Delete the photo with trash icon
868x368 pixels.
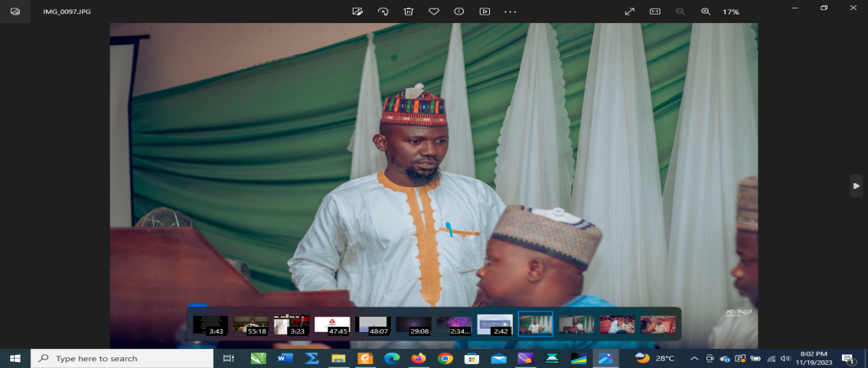pos(409,11)
